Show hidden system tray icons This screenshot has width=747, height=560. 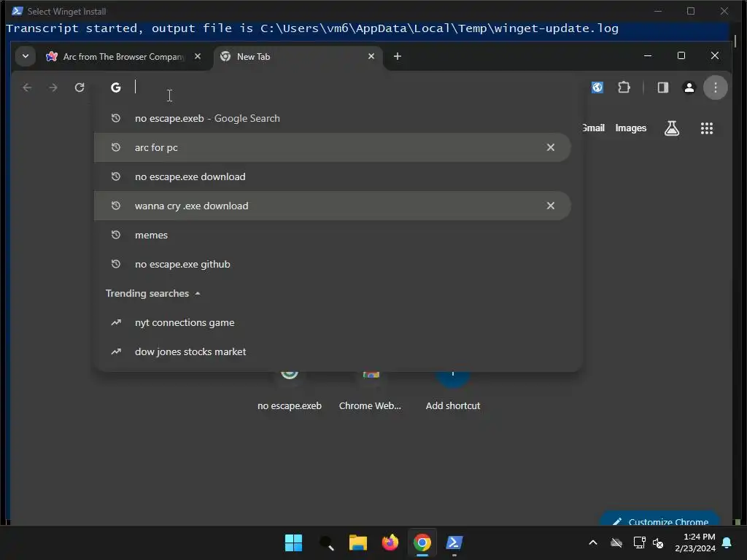pyautogui.click(x=593, y=542)
